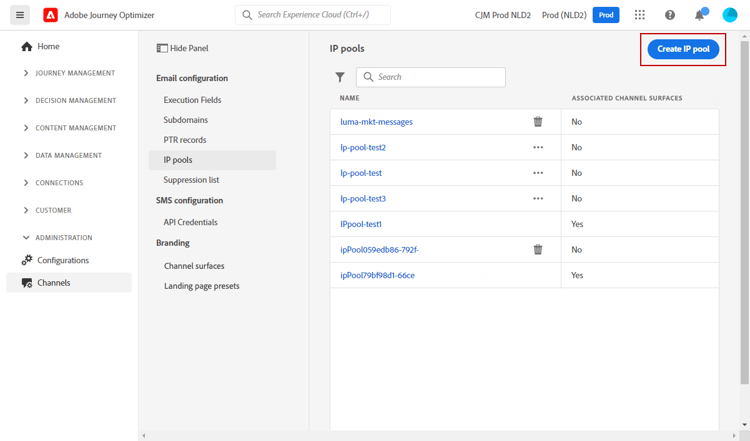Click the filter funnel icon

pyautogui.click(x=340, y=77)
